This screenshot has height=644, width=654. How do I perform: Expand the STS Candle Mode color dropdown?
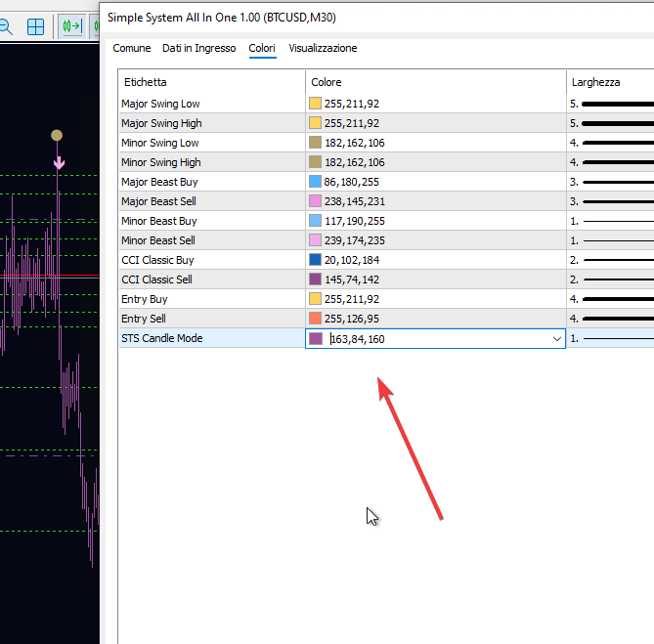[557, 339]
